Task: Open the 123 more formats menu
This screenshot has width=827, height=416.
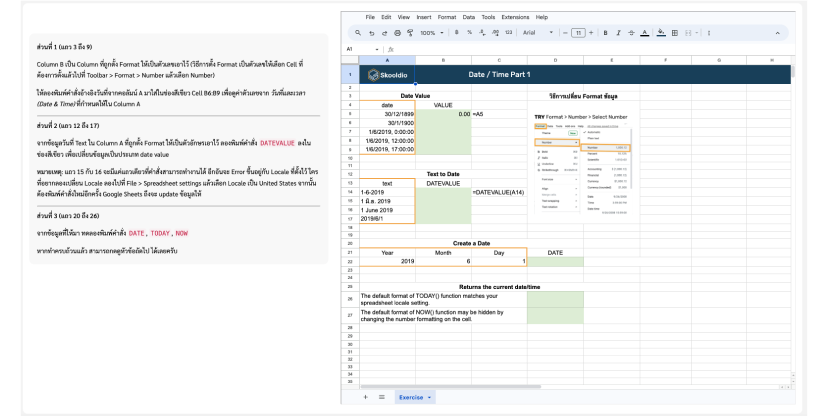Action: pos(508,33)
